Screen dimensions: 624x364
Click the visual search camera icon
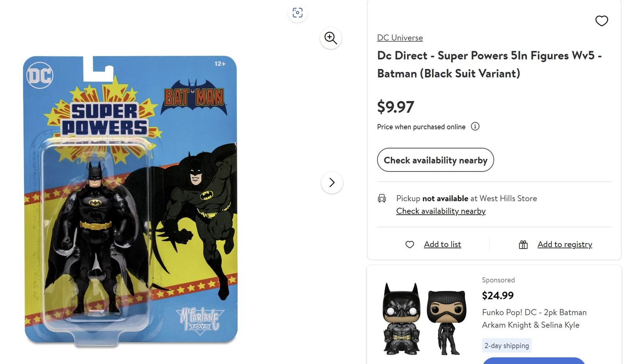tap(298, 13)
